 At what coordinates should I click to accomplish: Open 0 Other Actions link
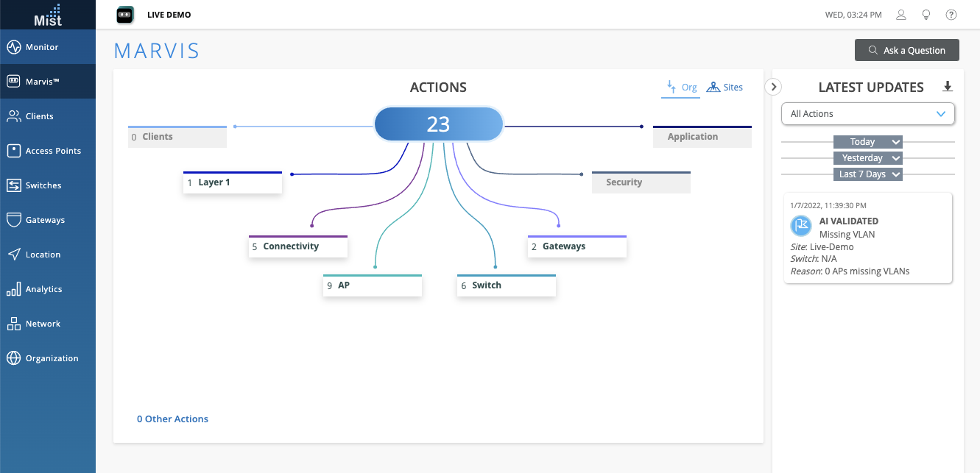tap(172, 419)
